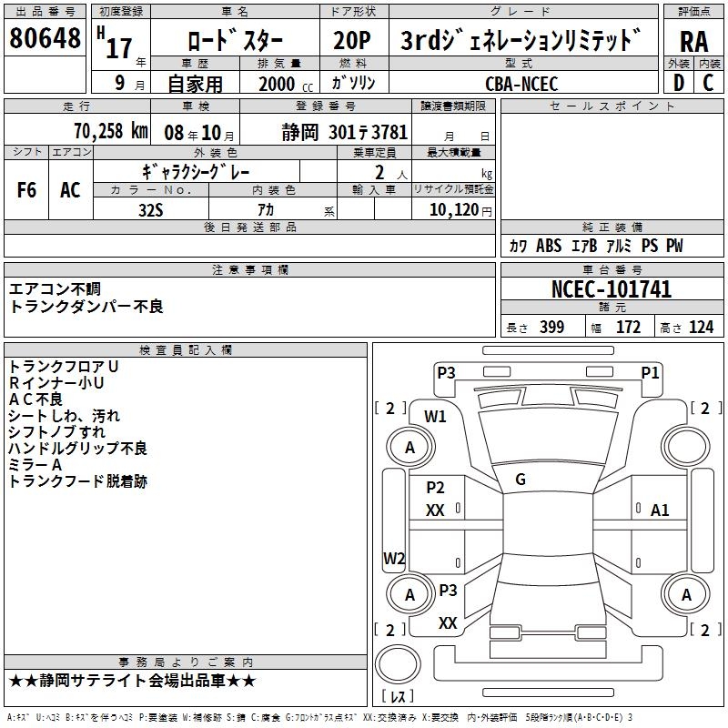Screen dimensions: 728x728
Task: Select the recycle deposit amount 10,120円
Action: [452, 210]
